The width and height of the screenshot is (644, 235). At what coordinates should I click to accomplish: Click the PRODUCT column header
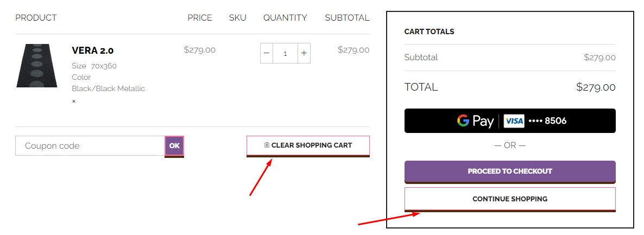pyautogui.click(x=36, y=18)
